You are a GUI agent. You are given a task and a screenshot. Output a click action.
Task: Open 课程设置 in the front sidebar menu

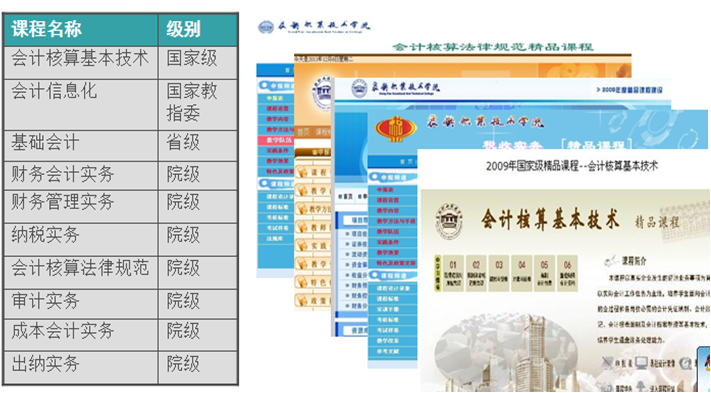click(x=388, y=200)
